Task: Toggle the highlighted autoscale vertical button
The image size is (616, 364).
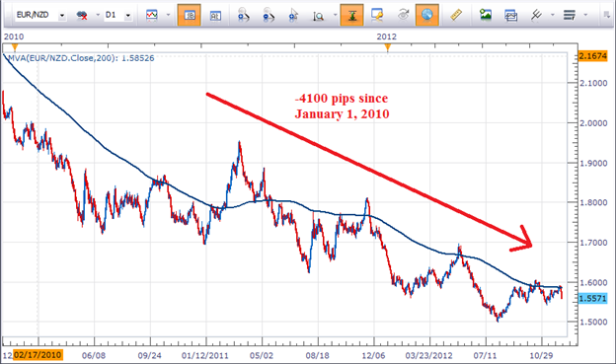Action: [x=352, y=16]
